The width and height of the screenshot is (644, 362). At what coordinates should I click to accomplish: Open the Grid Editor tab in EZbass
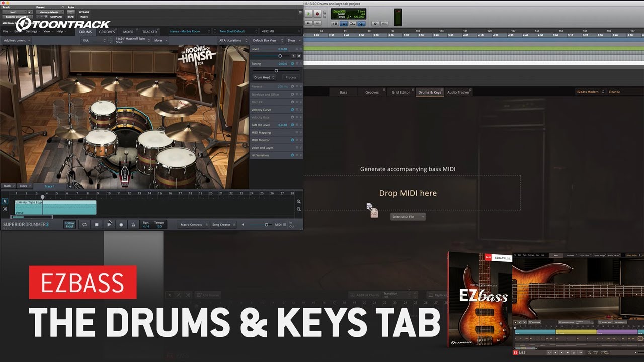pos(401,92)
